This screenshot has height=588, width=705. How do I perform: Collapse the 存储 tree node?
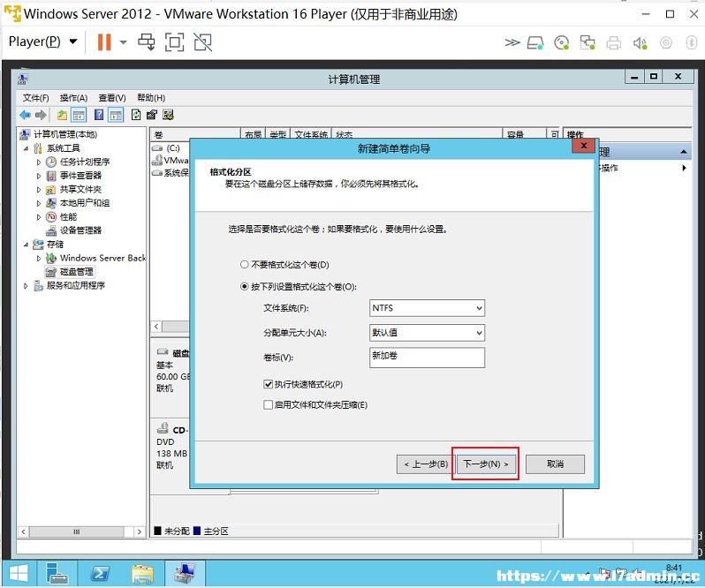click(x=26, y=245)
